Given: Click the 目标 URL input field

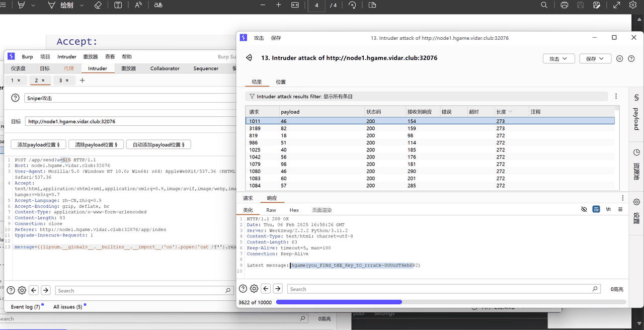Looking at the screenshot, I should (130, 121).
